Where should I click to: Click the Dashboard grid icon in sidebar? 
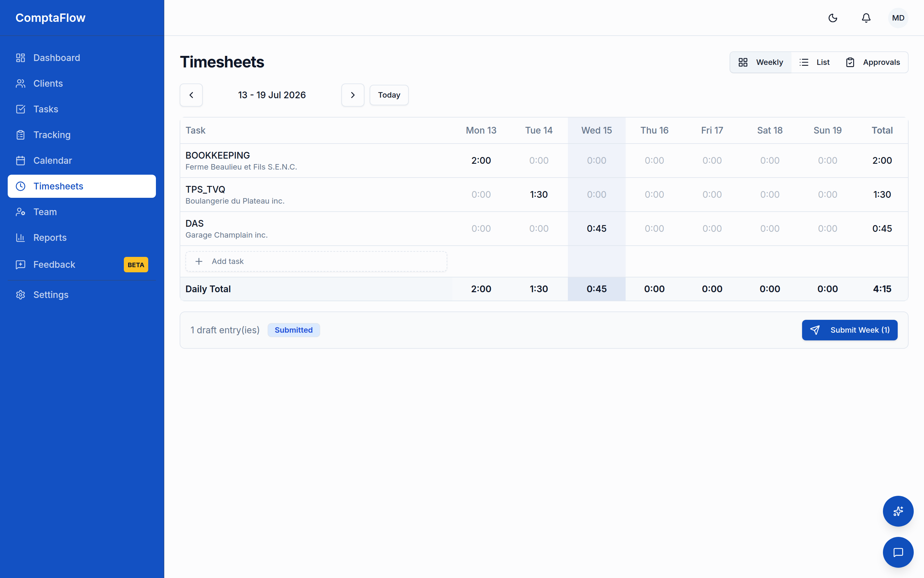[21, 58]
